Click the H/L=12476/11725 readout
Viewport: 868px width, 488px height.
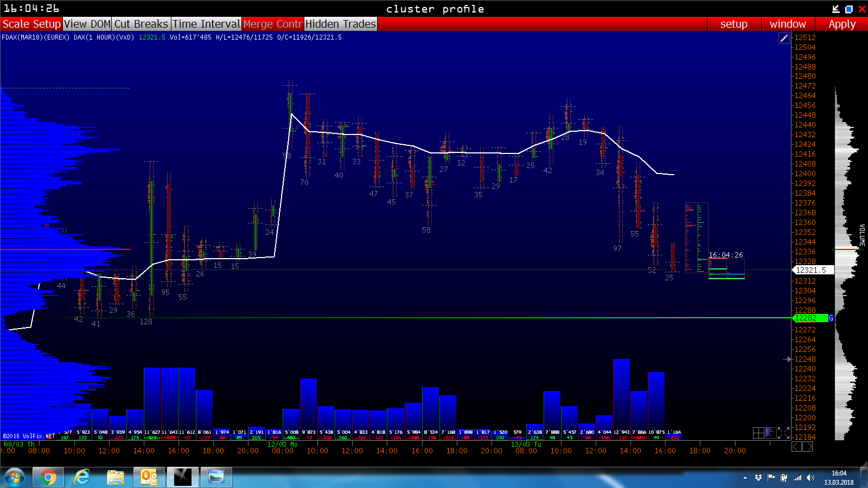244,37
